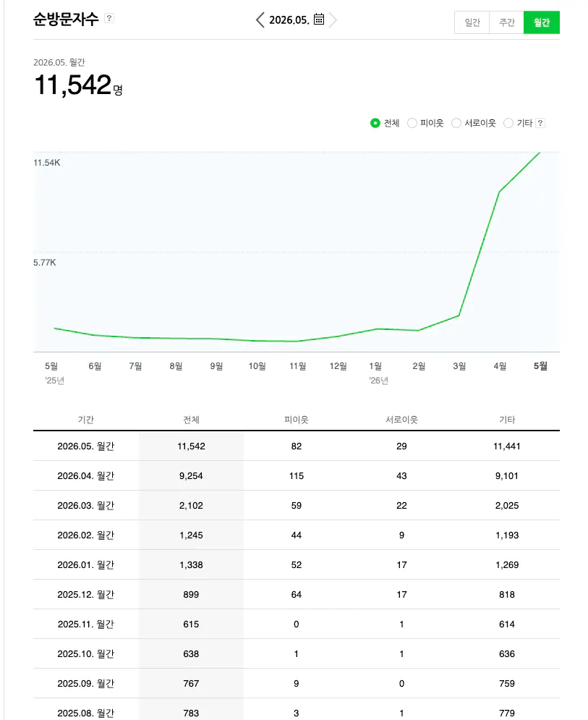Screen dimensions: 588x720
Task: Click the 8월 axis label
Action: pos(176,366)
